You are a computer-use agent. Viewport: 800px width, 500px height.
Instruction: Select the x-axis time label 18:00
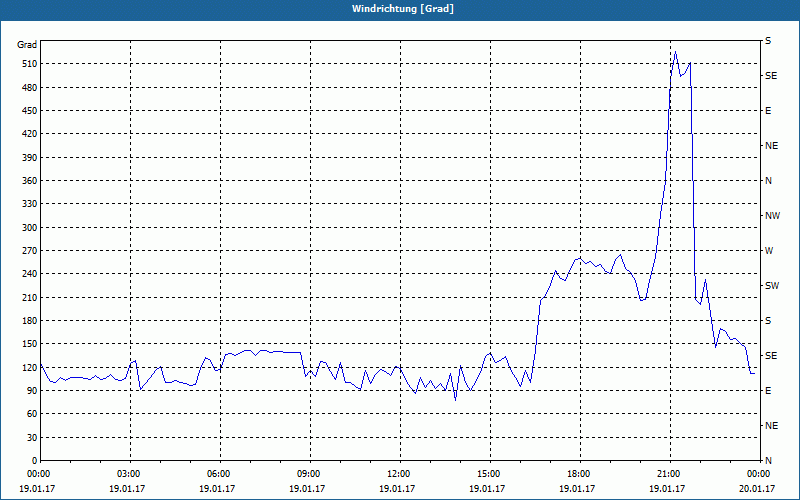click(x=579, y=474)
